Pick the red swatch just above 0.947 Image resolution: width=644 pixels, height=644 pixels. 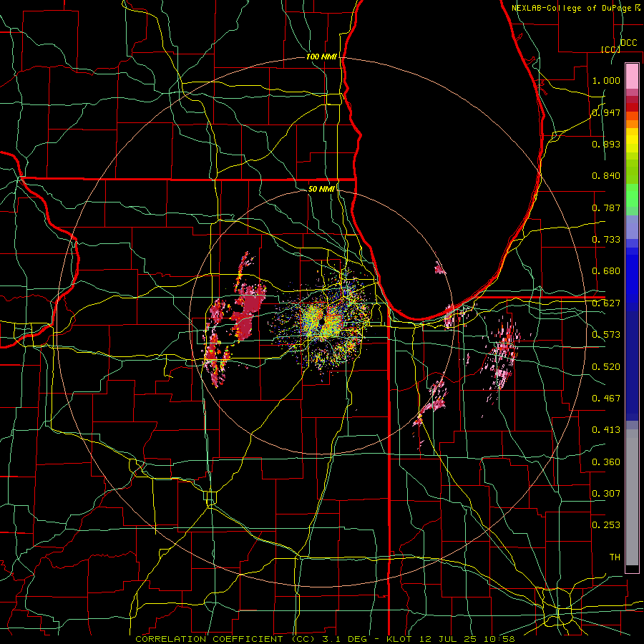(x=632, y=107)
